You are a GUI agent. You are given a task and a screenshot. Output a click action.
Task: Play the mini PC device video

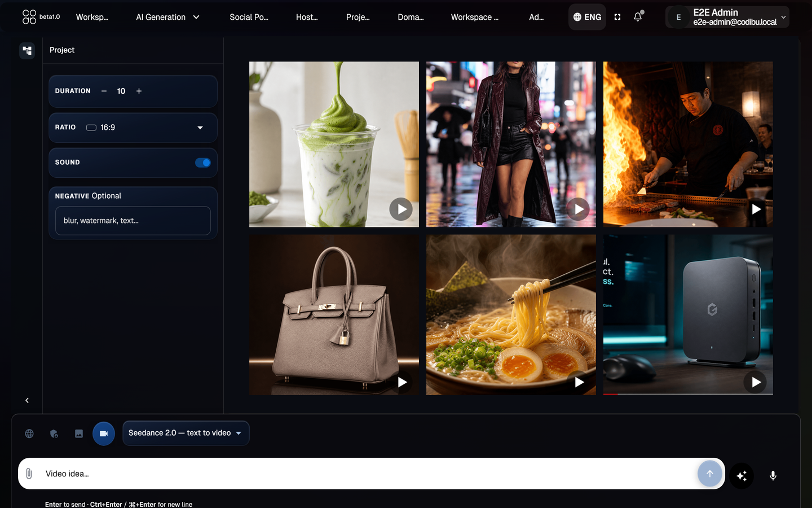pos(756,382)
